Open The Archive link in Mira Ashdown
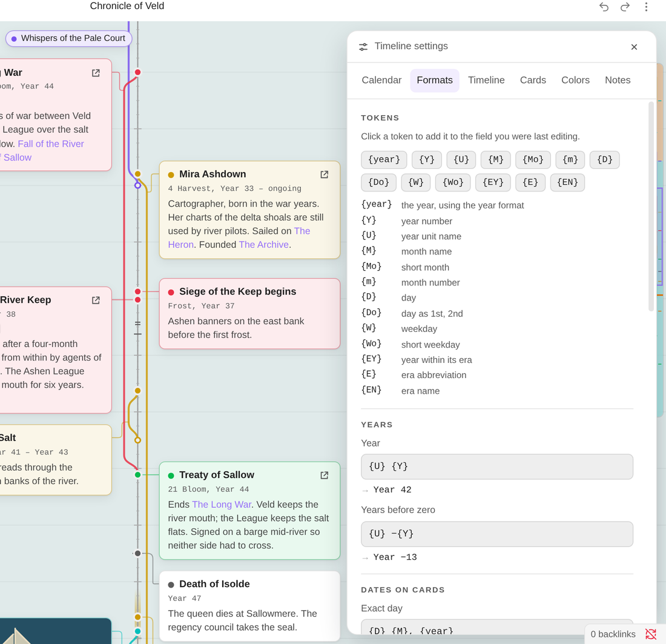Image resolution: width=666 pixels, height=644 pixels. pos(264,245)
